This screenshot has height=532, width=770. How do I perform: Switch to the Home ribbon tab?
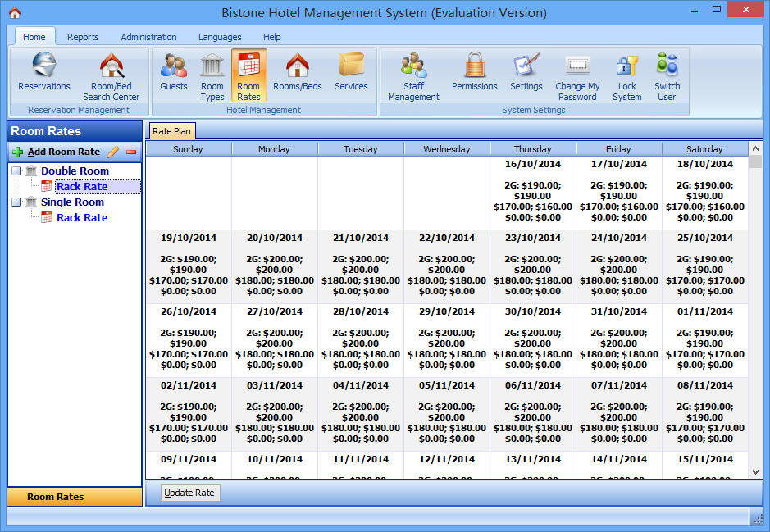(34, 37)
